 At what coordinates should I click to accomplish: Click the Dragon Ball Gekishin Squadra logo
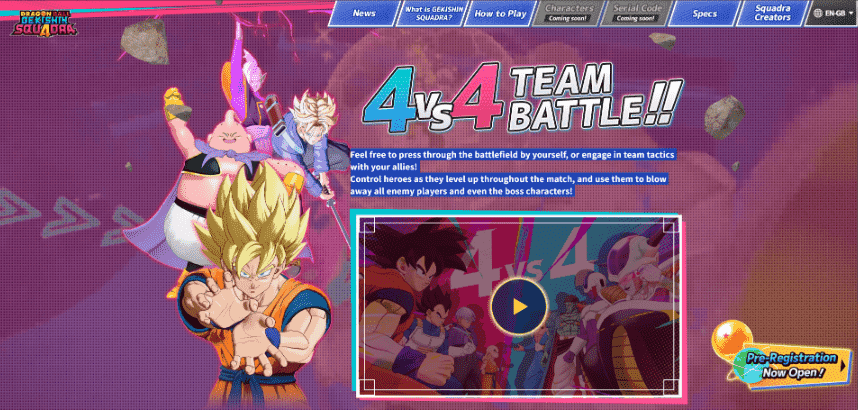pos(44,22)
